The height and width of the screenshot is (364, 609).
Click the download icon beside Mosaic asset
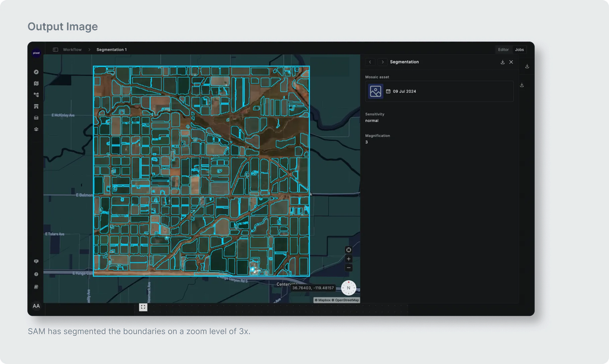(522, 85)
